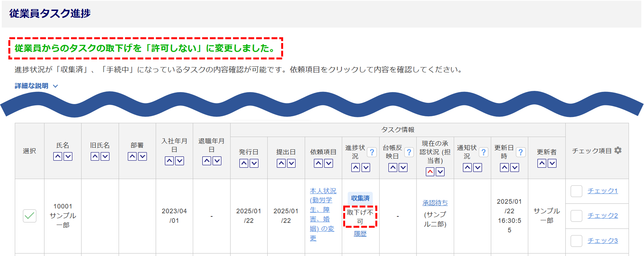Tick the チェック3 checkbox
Image resolution: width=644 pixels, height=256 pixels.
pyautogui.click(x=577, y=241)
